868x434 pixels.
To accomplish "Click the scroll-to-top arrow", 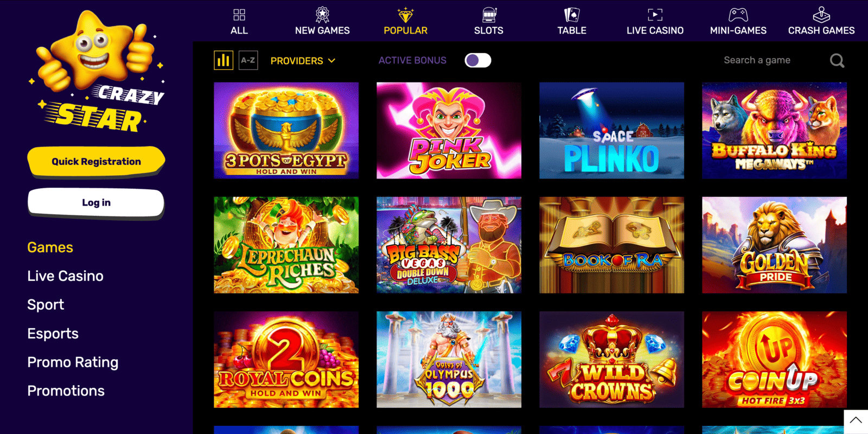I will click(856, 422).
